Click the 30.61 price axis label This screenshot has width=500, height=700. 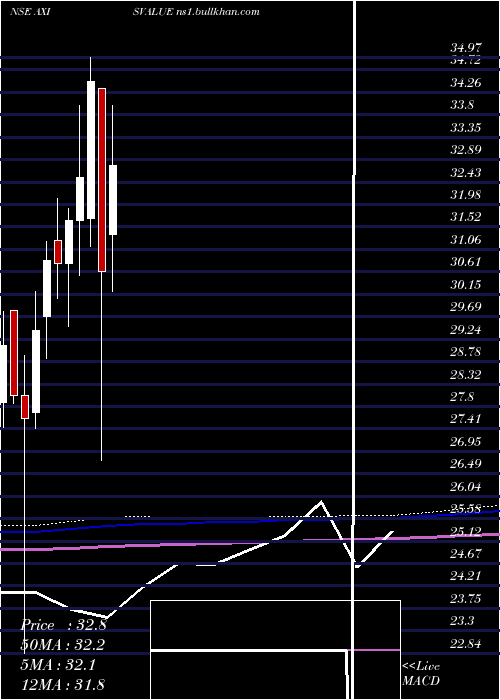click(x=466, y=262)
